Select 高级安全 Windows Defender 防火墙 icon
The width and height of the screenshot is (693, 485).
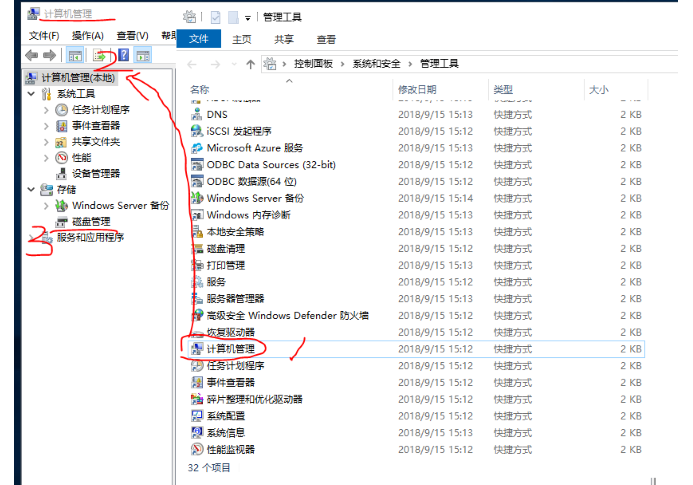click(197, 315)
